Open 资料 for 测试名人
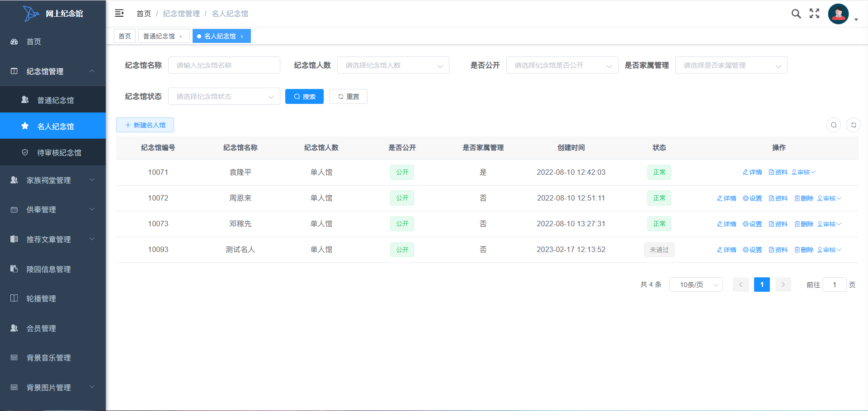Image resolution: width=868 pixels, height=411 pixels. pos(778,250)
